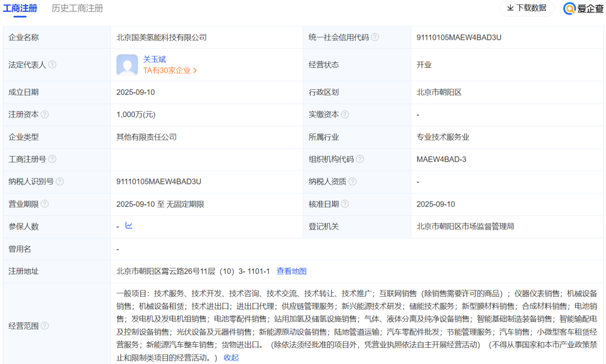Click help icon beside 统一社会信用代码
606x364 pixels.
[x=375, y=38]
